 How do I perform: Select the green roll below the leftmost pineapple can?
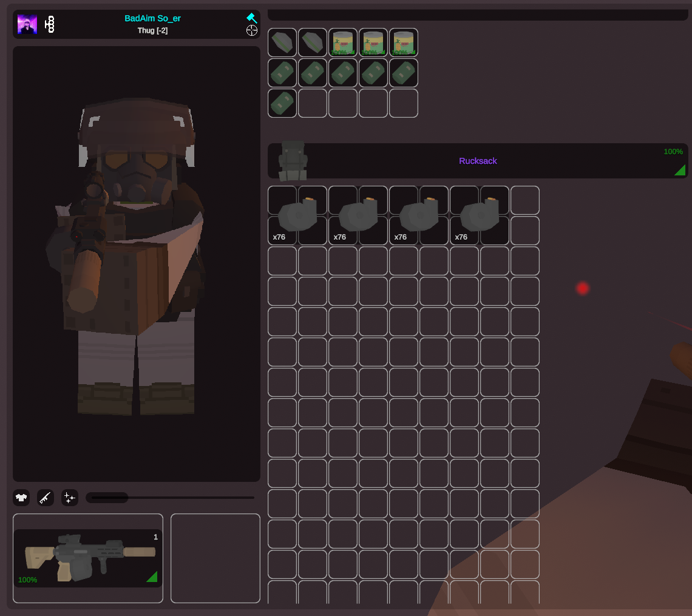click(343, 73)
